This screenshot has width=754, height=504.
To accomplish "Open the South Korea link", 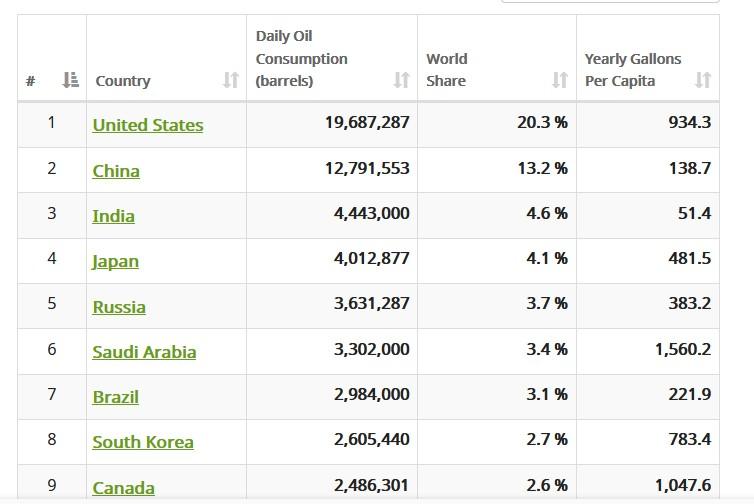I will click(x=143, y=442).
